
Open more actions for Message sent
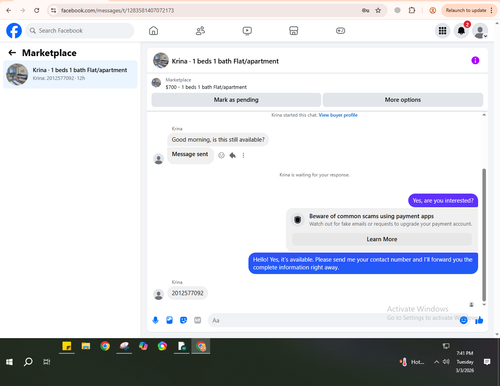(x=243, y=155)
